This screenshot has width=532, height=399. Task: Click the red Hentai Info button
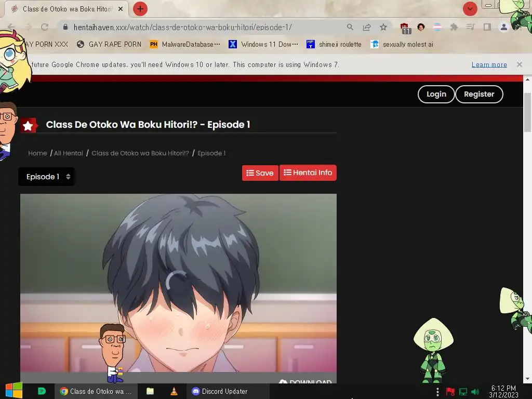coord(308,172)
